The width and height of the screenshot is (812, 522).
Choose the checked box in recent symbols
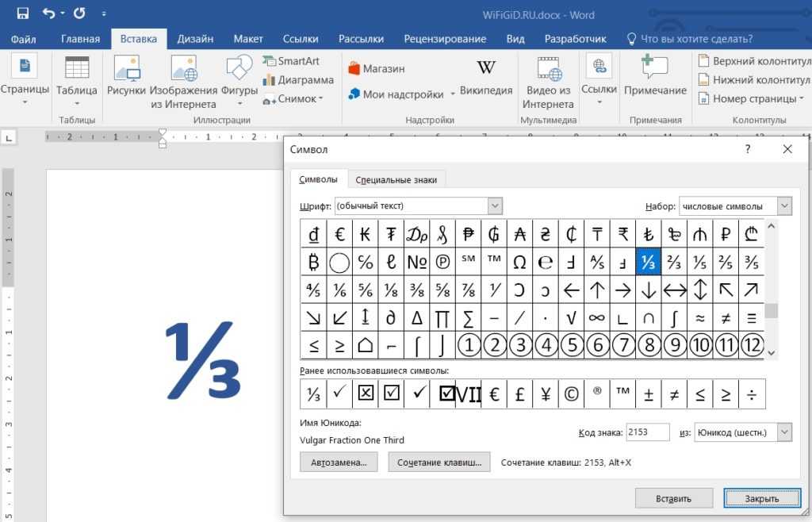coord(391,393)
